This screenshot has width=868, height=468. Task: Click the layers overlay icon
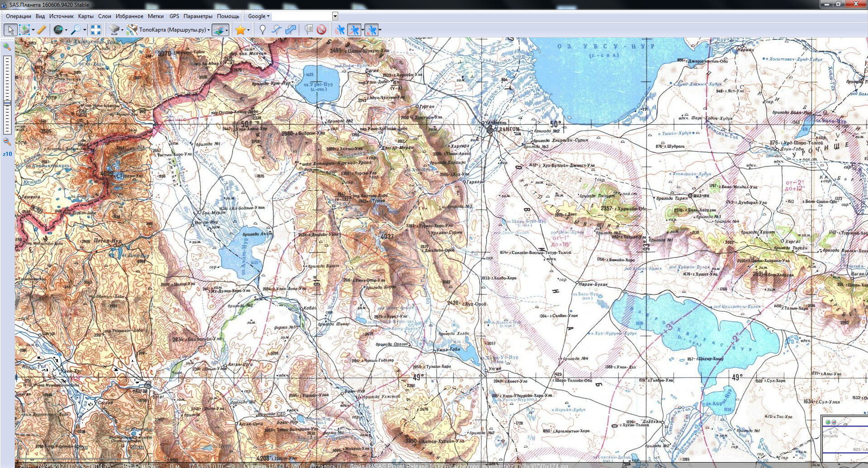[219, 30]
